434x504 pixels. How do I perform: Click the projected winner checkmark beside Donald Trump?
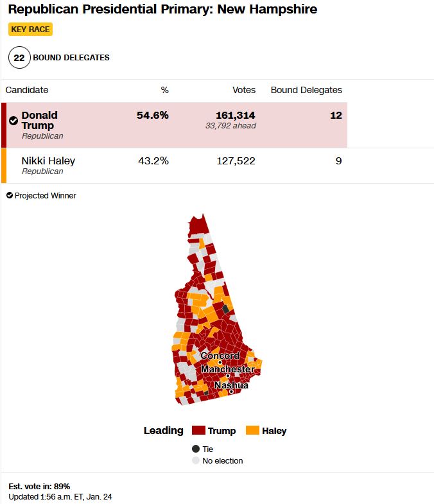click(13, 121)
